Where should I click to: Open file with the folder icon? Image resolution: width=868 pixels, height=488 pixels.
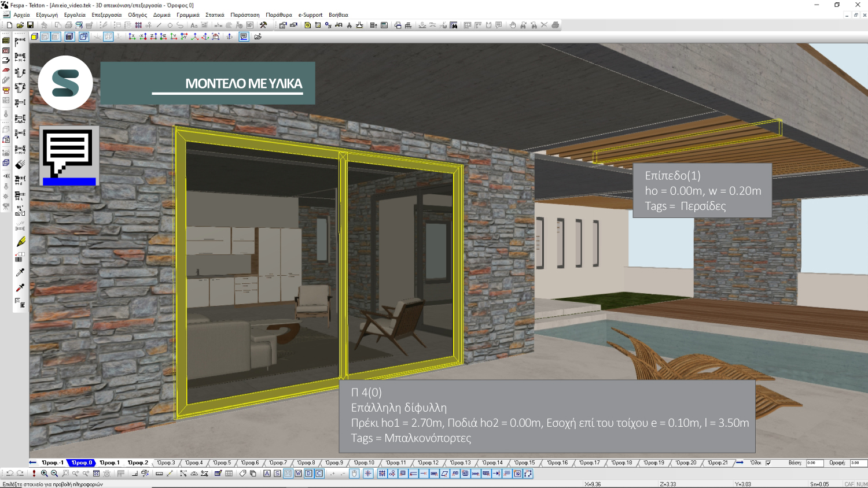tap(20, 25)
